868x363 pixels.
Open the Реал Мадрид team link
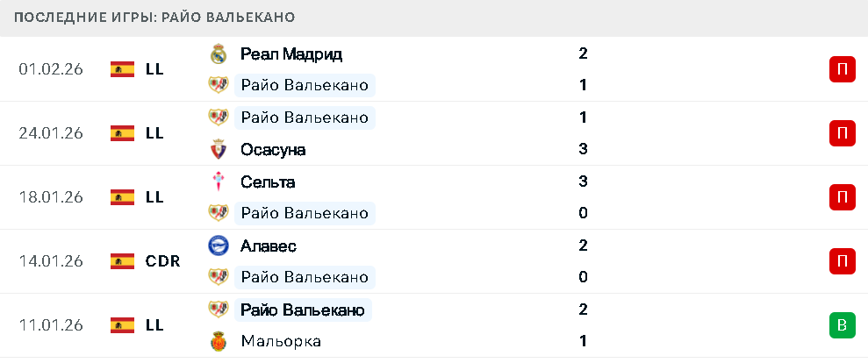[291, 53]
